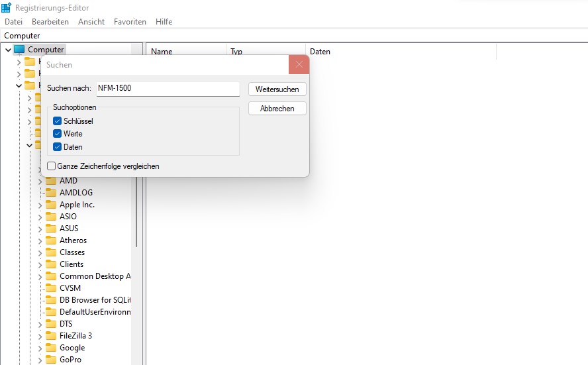
Task: Uncheck the Daten checkbox
Action: click(x=57, y=146)
